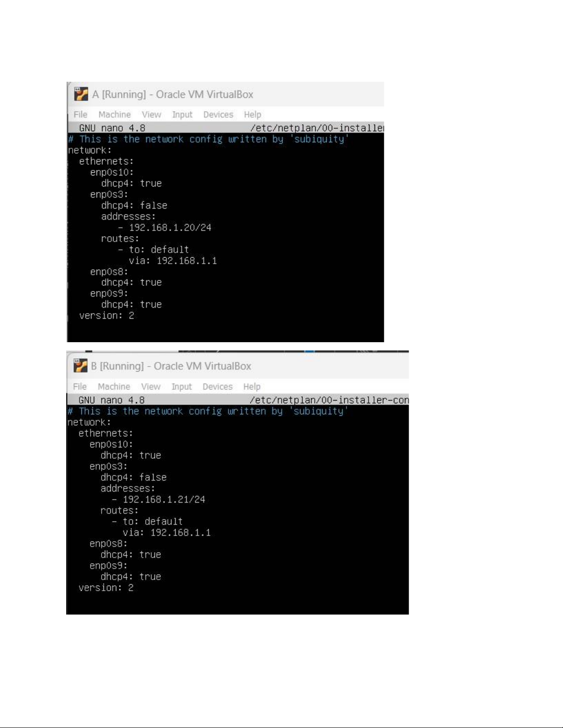The image size is (563, 728).
Task: Open the Input menu in VM A
Action: (182, 115)
